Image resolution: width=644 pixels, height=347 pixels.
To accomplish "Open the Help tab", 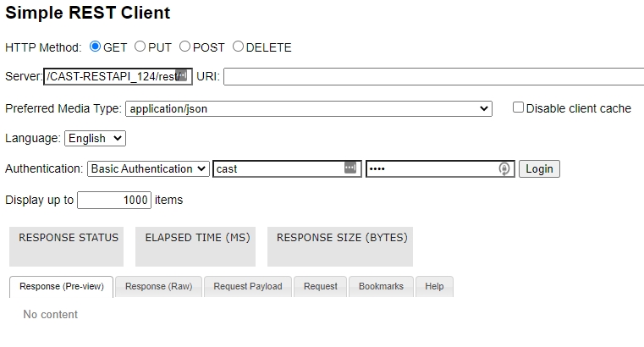I will pyautogui.click(x=434, y=287).
